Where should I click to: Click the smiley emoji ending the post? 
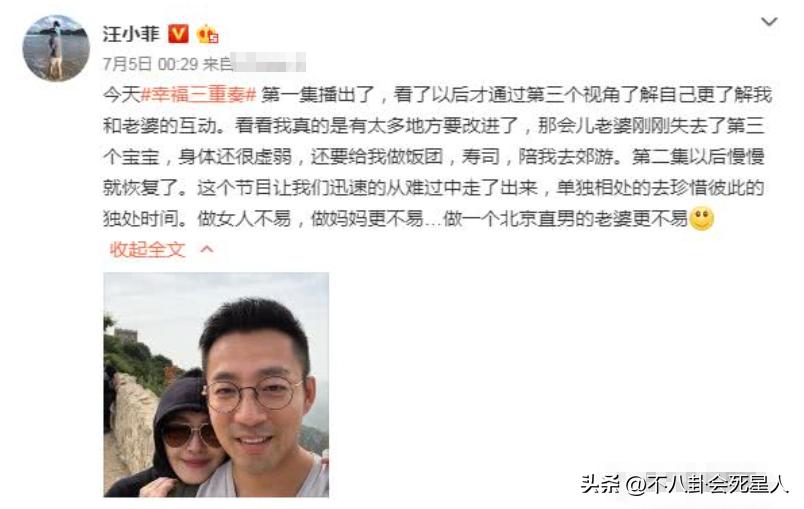(701, 218)
